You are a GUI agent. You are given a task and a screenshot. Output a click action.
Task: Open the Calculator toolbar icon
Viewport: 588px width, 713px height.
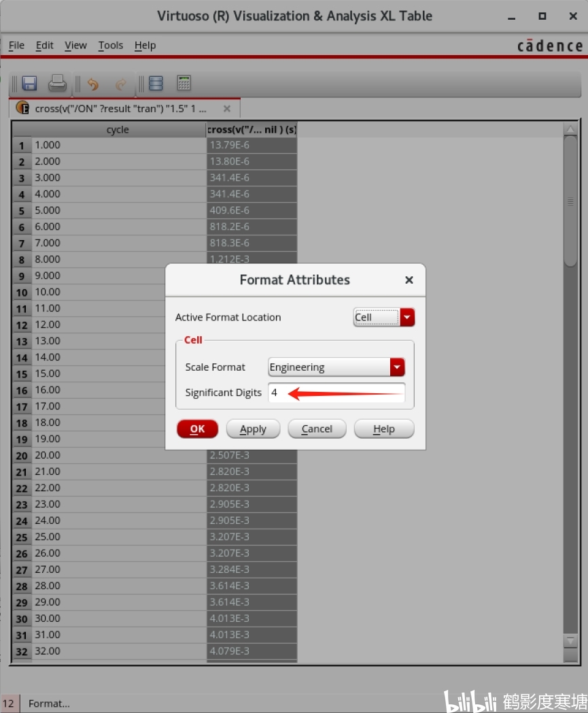pyautogui.click(x=184, y=83)
